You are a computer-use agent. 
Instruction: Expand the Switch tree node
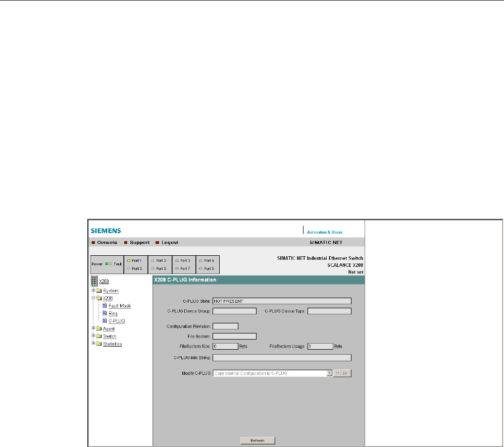[x=93, y=336]
